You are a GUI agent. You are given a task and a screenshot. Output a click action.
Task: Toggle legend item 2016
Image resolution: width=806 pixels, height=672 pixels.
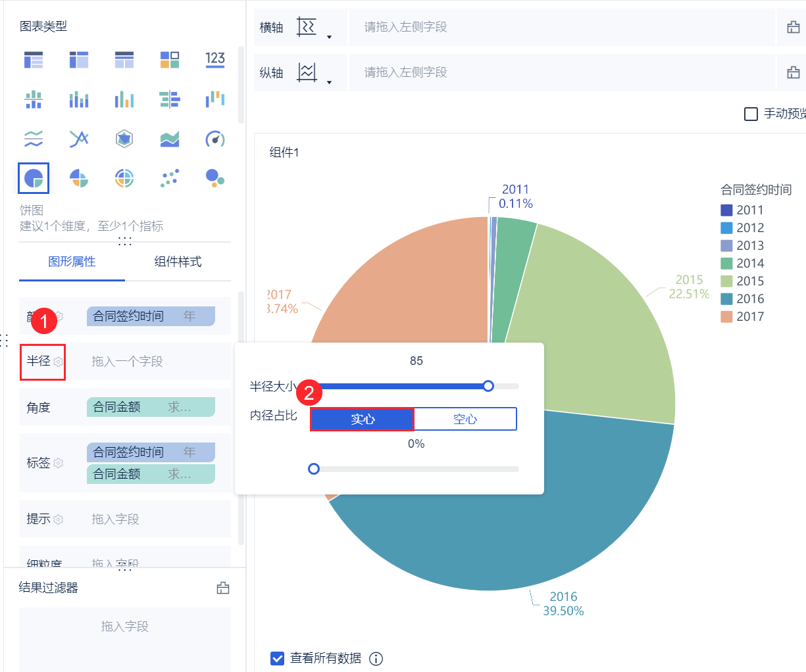[x=742, y=299]
